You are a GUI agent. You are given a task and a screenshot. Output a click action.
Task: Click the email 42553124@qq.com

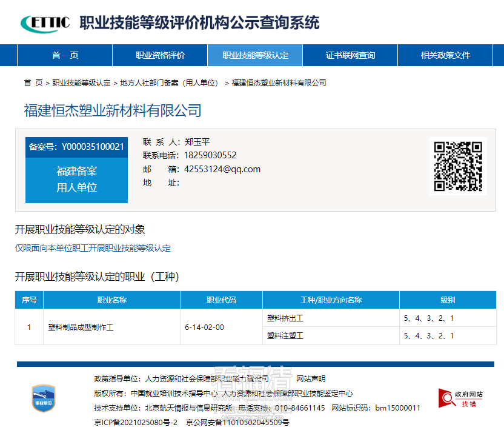click(x=222, y=169)
